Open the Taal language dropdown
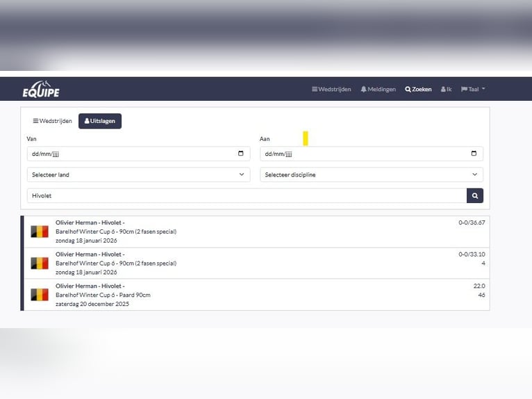The image size is (532, 399). click(473, 90)
